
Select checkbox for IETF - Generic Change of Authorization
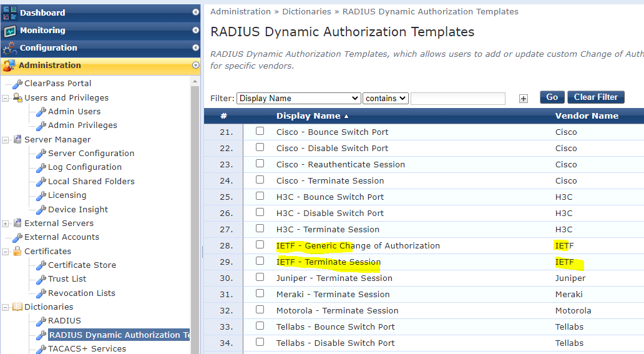(x=260, y=245)
